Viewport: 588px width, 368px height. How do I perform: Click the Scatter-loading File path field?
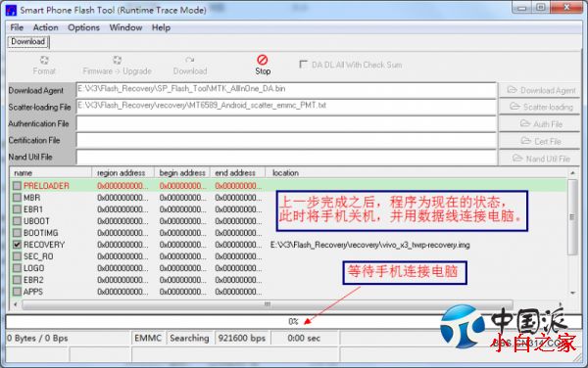click(x=286, y=107)
